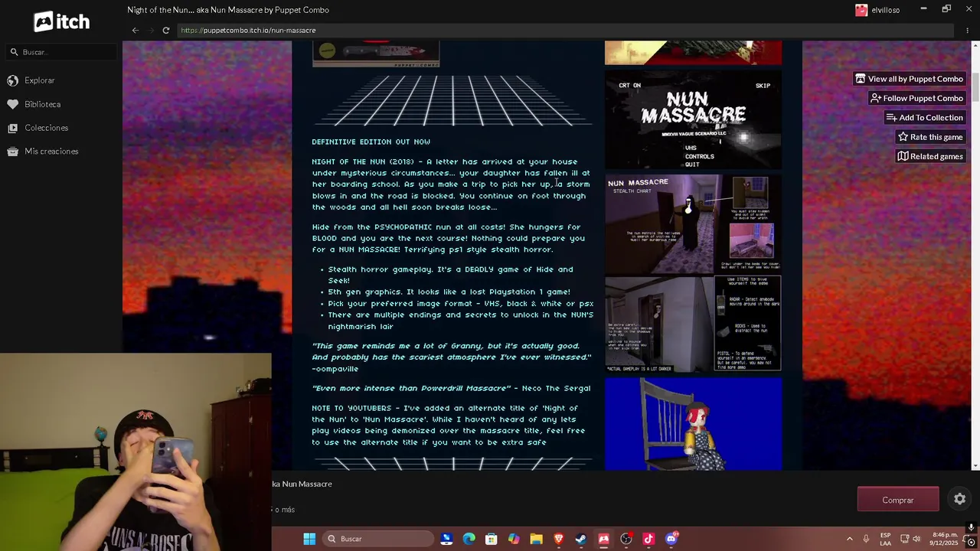Open the Nun Massacre title screen screenshot
Viewport: 980px width, 551px height.
tap(693, 120)
